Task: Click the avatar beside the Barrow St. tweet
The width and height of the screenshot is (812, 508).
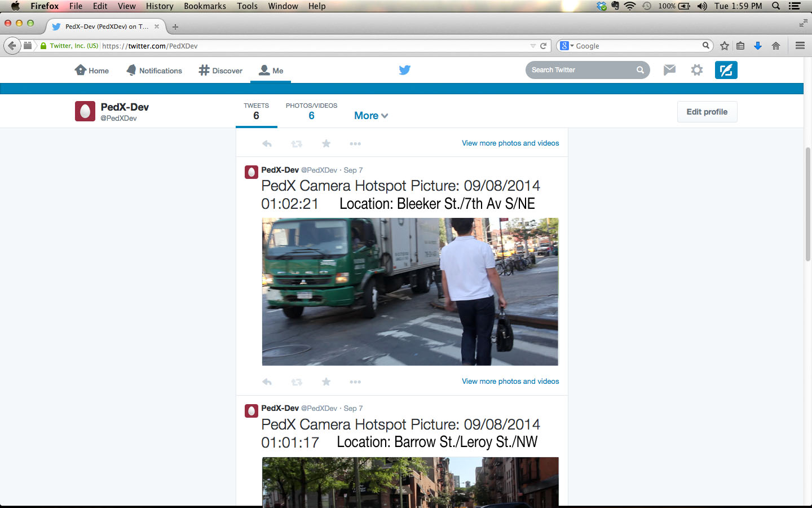Action: point(251,411)
